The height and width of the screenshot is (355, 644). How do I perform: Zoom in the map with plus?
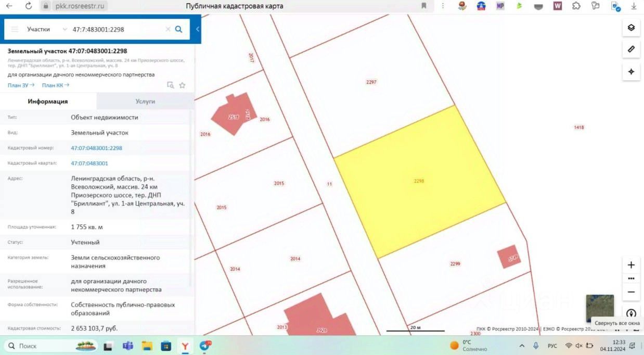pyautogui.click(x=631, y=265)
